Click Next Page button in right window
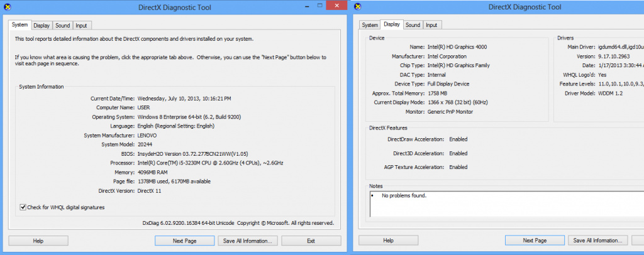 (535, 241)
